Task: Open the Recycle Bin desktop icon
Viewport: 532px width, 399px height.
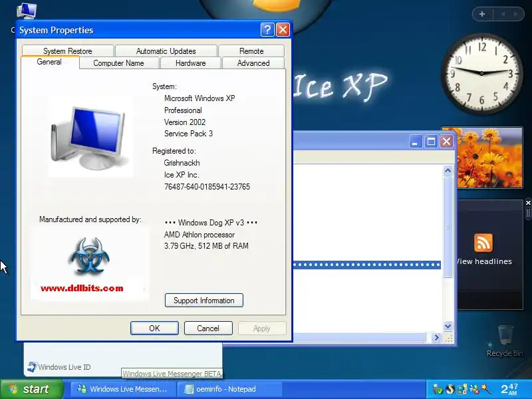Action: [505, 340]
